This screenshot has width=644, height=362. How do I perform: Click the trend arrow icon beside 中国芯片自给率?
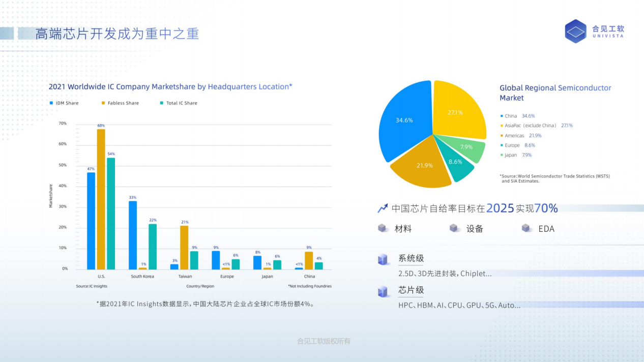point(383,208)
